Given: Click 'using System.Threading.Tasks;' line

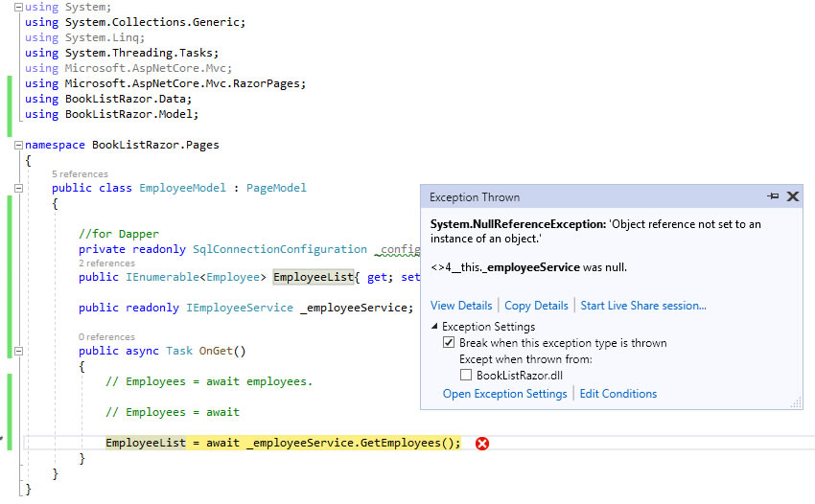Looking at the screenshot, I should click(122, 53).
